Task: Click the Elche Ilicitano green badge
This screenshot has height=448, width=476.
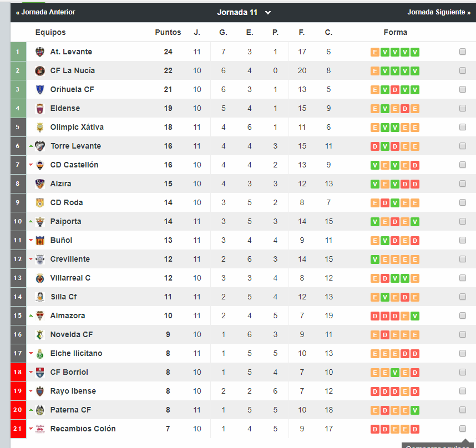Action: coord(40,354)
